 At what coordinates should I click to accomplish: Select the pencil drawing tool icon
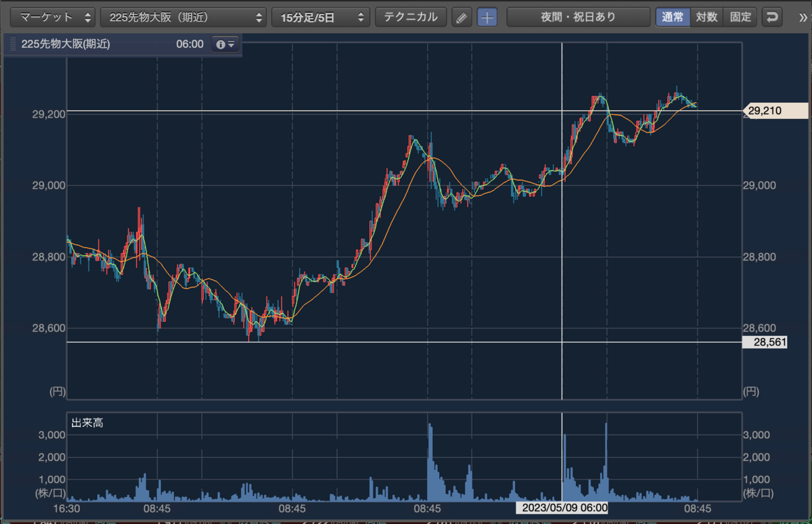(461, 18)
